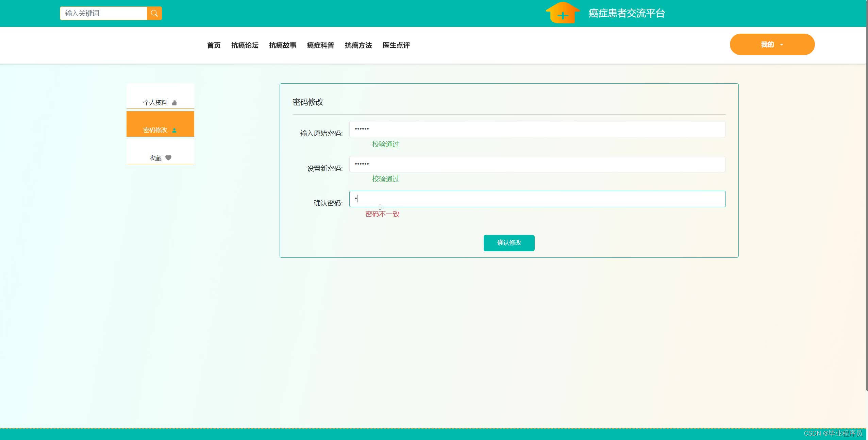Click the house logo with plus sign
The width and height of the screenshot is (868, 440).
point(562,13)
